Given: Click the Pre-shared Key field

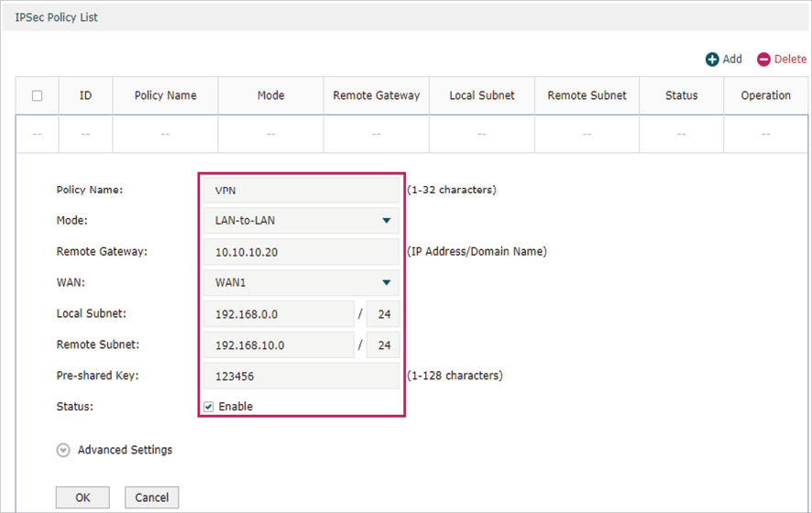Looking at the screenshot, I should (x=301, y=376).
